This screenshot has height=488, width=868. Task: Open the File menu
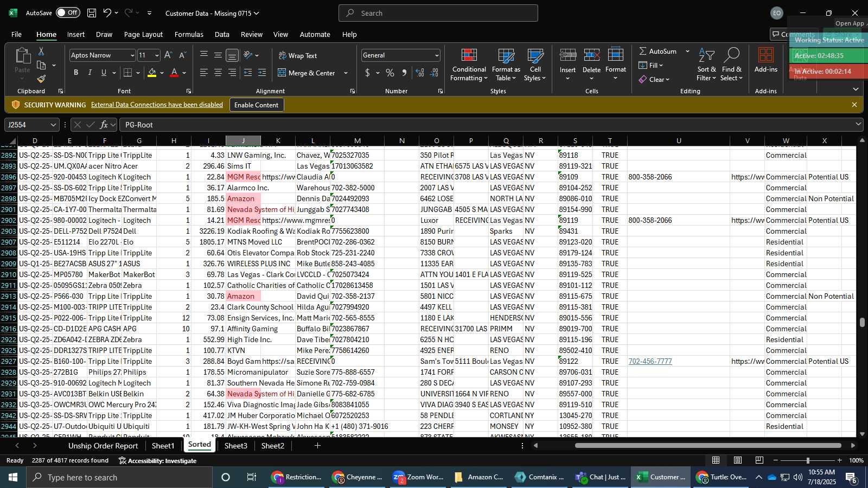(17, 34)
